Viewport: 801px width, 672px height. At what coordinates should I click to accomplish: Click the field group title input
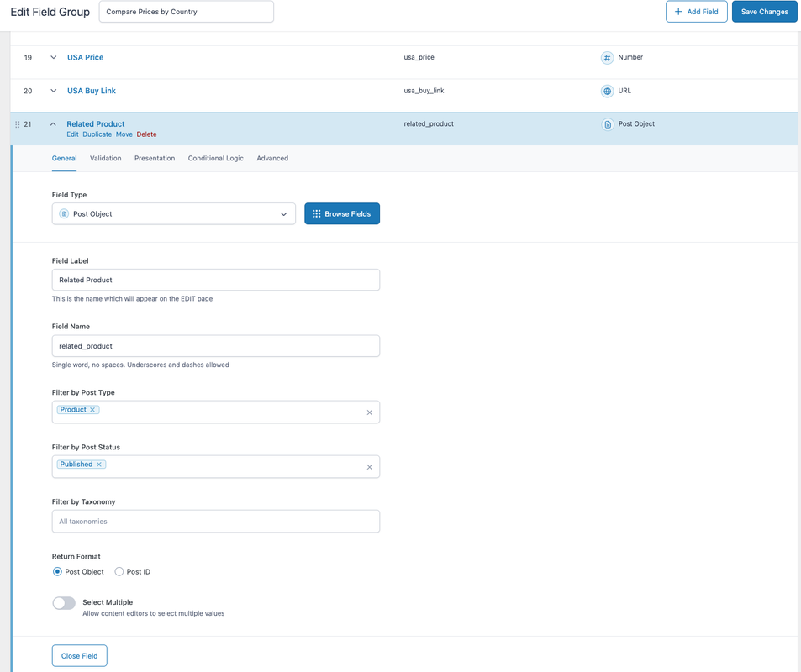[x=187, y=12]
